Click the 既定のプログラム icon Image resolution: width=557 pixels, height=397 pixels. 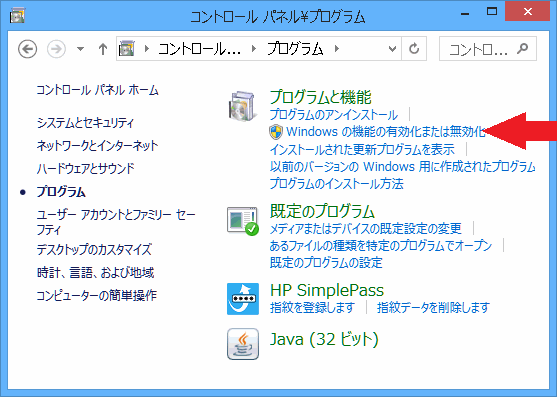click(243, 221)
